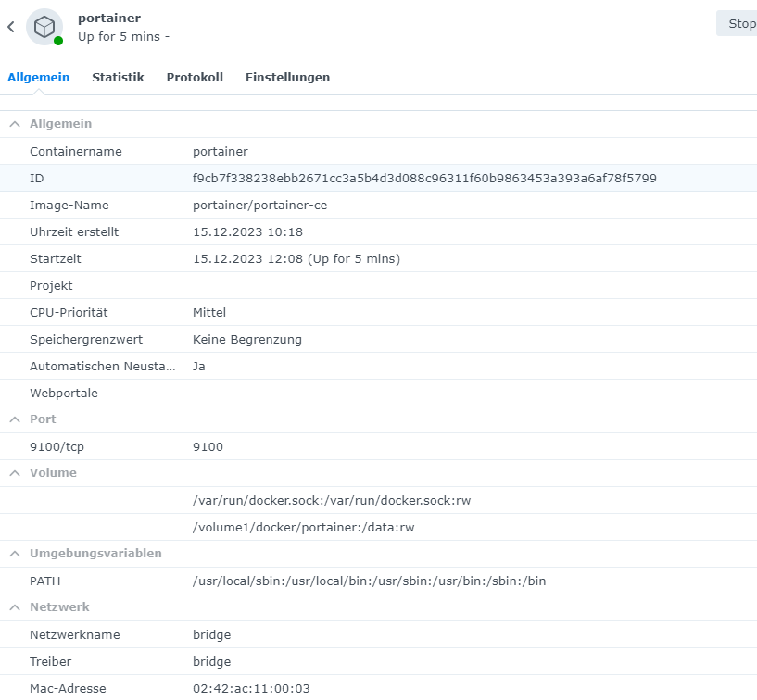Collapse the Netzwerk section
The height and width of the screenshot is (700, 757).
click(15, 606)
